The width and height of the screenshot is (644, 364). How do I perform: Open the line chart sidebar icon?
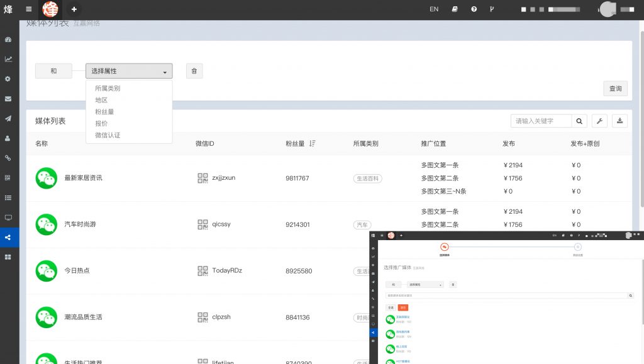pos(8,59)
